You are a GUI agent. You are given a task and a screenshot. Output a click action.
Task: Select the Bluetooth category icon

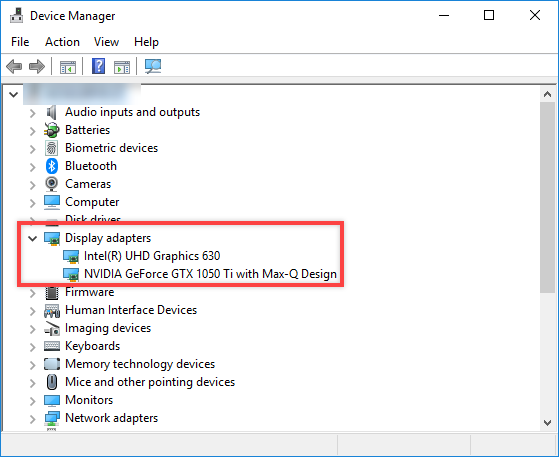pos(52,166)
